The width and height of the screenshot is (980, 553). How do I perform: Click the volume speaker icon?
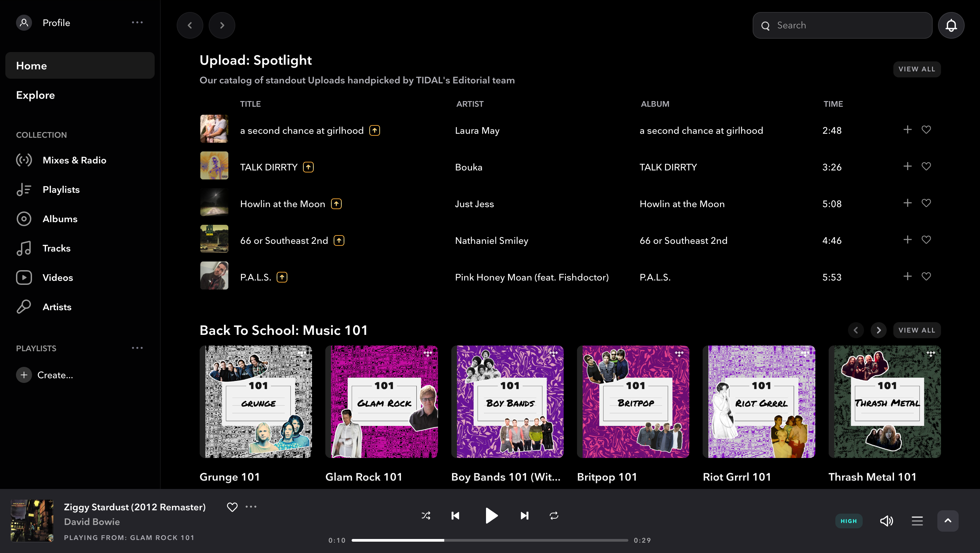pos(887,521)
